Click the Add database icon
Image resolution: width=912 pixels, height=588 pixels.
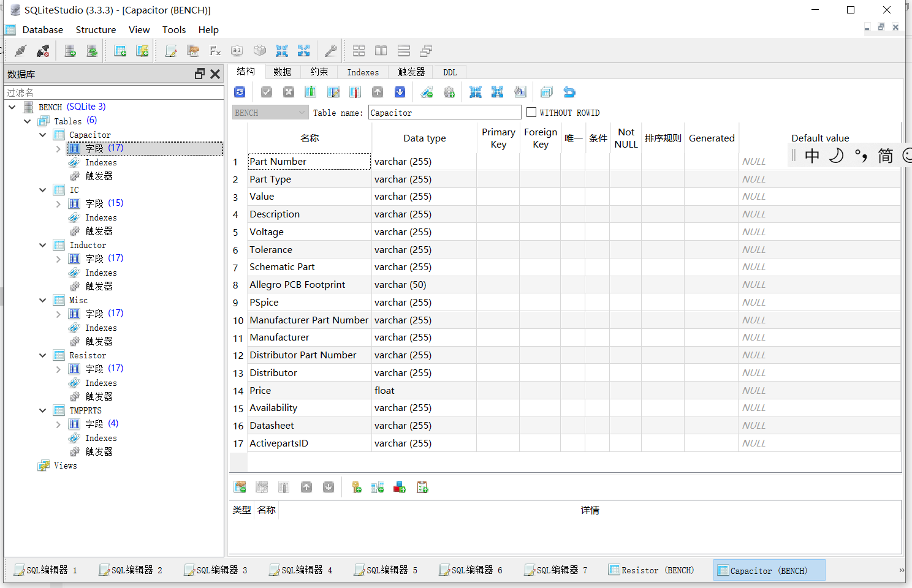tap(70, 51)
